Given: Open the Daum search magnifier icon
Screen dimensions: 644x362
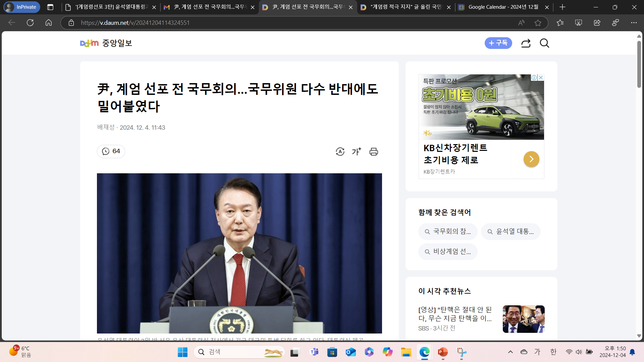Looking at the screenshot, I should (544, 43).
